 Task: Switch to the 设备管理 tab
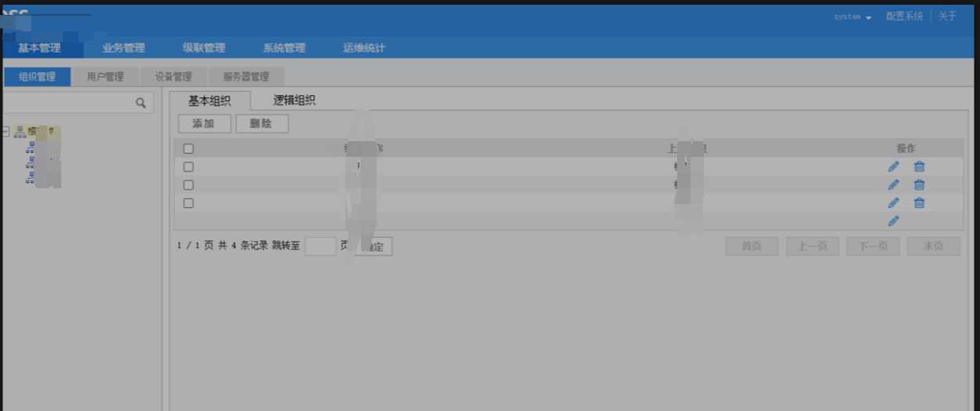[173, 77]
